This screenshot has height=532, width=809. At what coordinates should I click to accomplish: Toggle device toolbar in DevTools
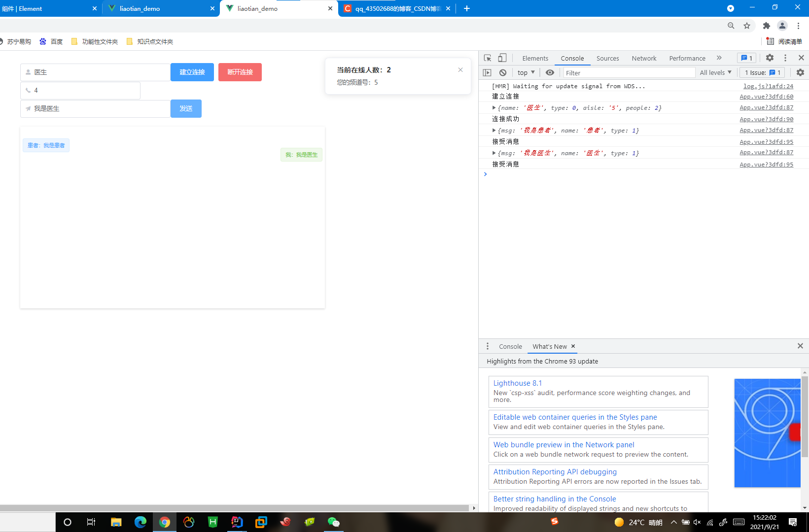point(502,58)
